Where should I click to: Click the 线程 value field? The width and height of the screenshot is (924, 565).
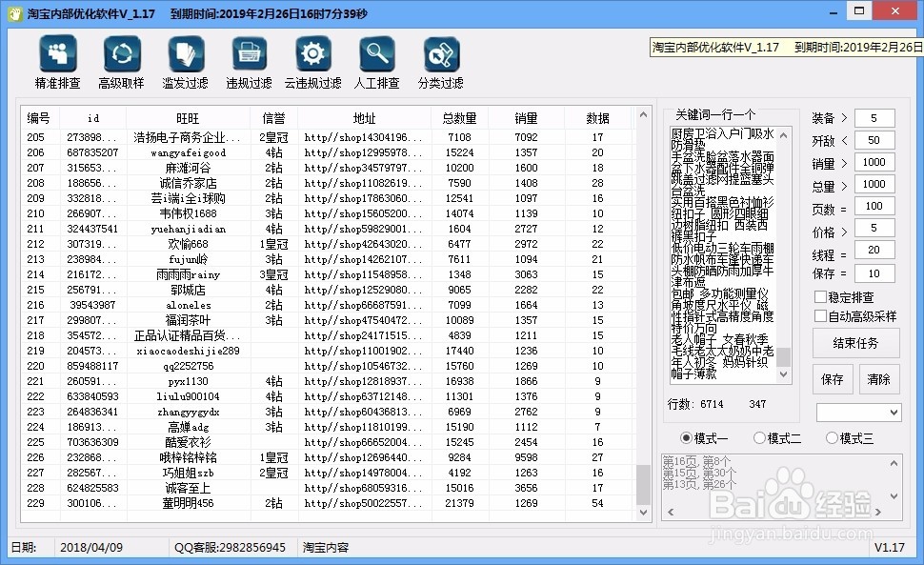(x=874, y=250)
